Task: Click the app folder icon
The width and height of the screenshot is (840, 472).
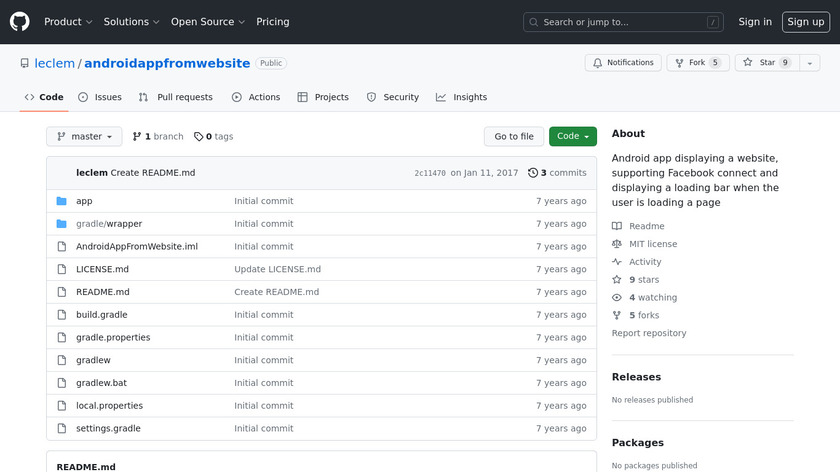Action: [62, 201]
